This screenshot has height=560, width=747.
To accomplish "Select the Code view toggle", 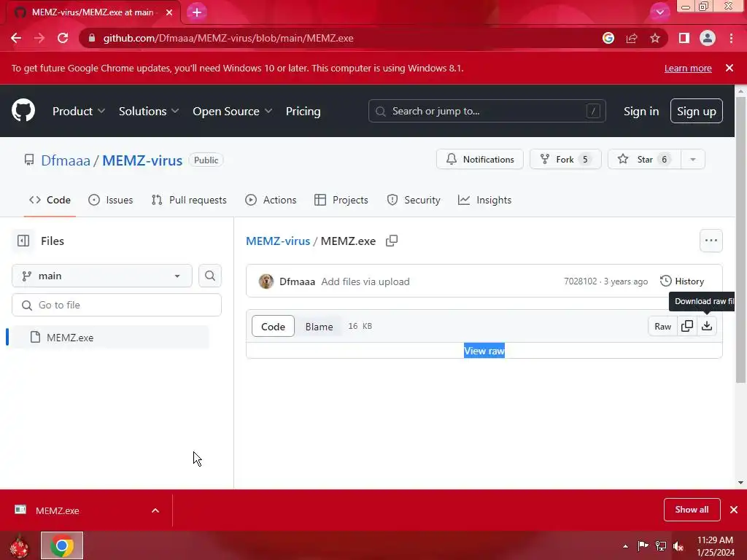I will (273, 326).
